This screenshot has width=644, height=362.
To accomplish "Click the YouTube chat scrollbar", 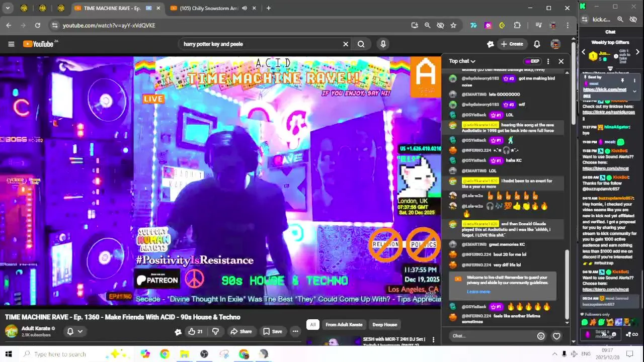I will pyautogui.click(x=567, y=285).
